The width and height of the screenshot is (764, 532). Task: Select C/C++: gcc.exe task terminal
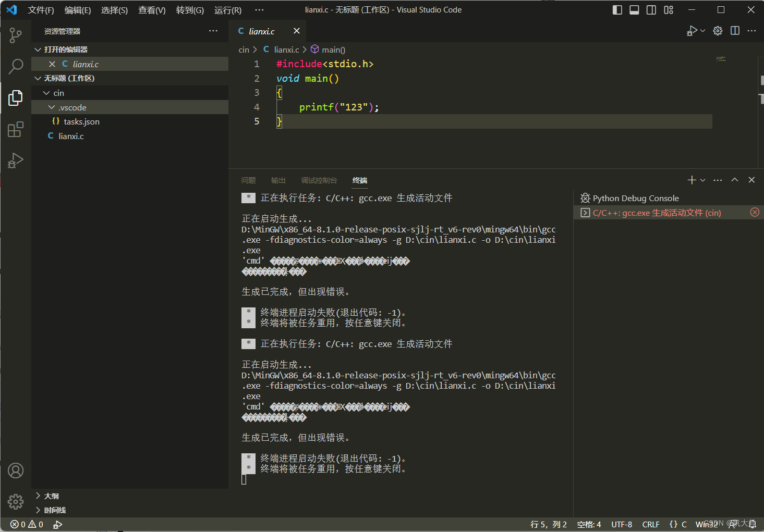(x=669, y=213)
